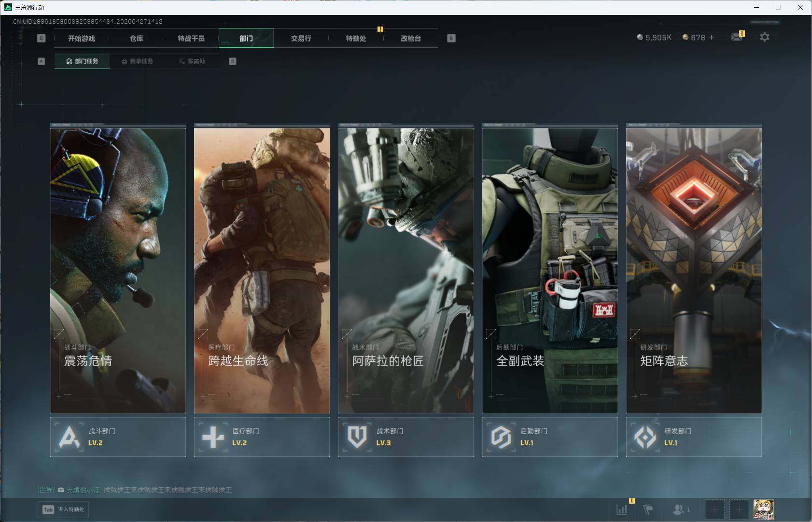Open the 阿萨拉的枪匠 mission card

pyautogui.click(x=406, y=270)
